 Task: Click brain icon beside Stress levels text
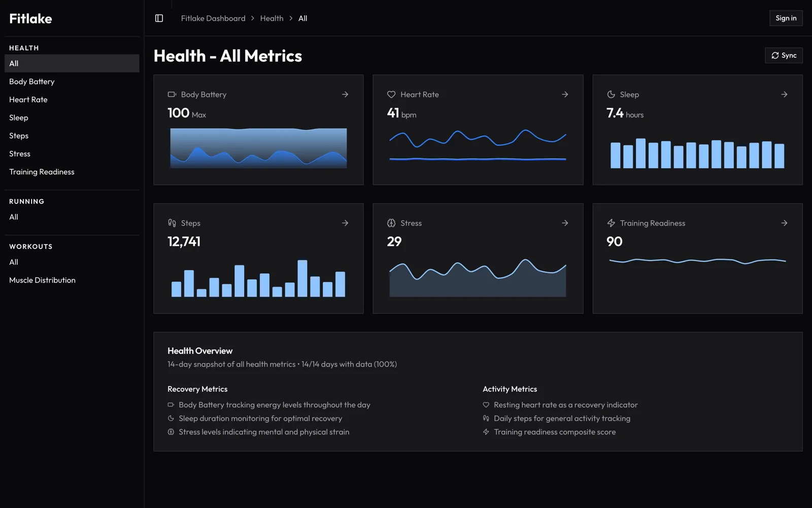point(171,432)
